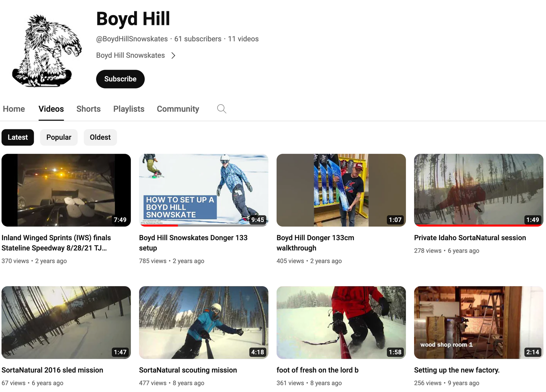Click the '11 videos' count
546x392 pixels.
pos(243,39)
